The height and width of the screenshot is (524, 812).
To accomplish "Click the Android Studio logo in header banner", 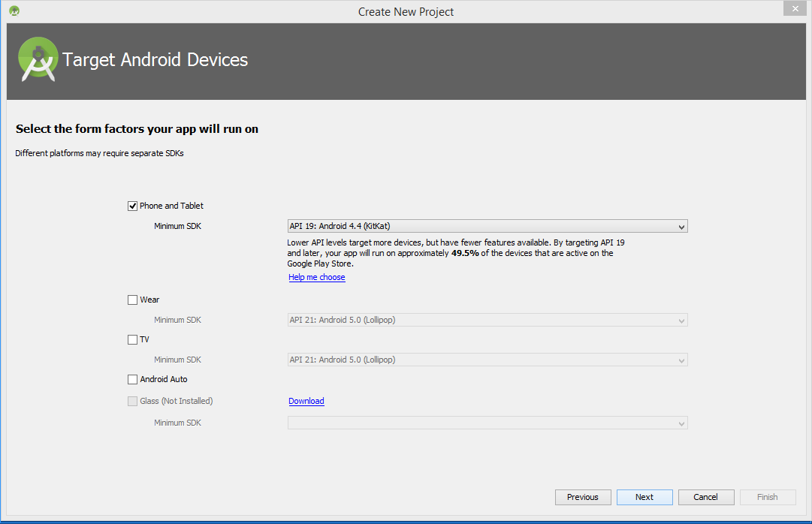I will coord(38,60).
